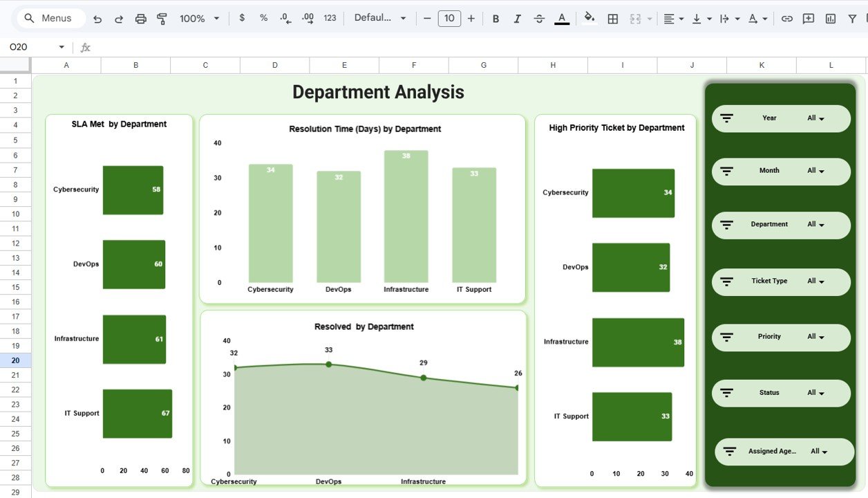This screenshot has width=868, height=498.
Task: Insert a comment
Action: (x=808, y=19)
